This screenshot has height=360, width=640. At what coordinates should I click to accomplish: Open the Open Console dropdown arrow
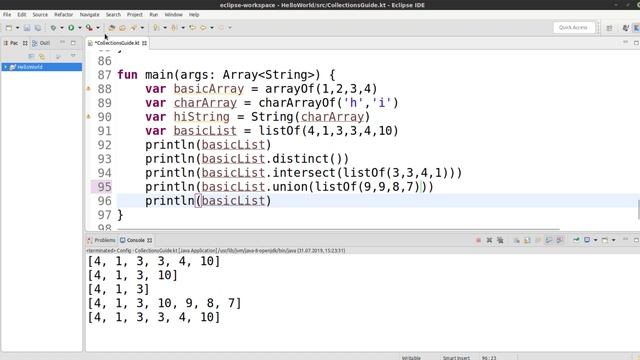pyautogui.click(x=613, y=240)
